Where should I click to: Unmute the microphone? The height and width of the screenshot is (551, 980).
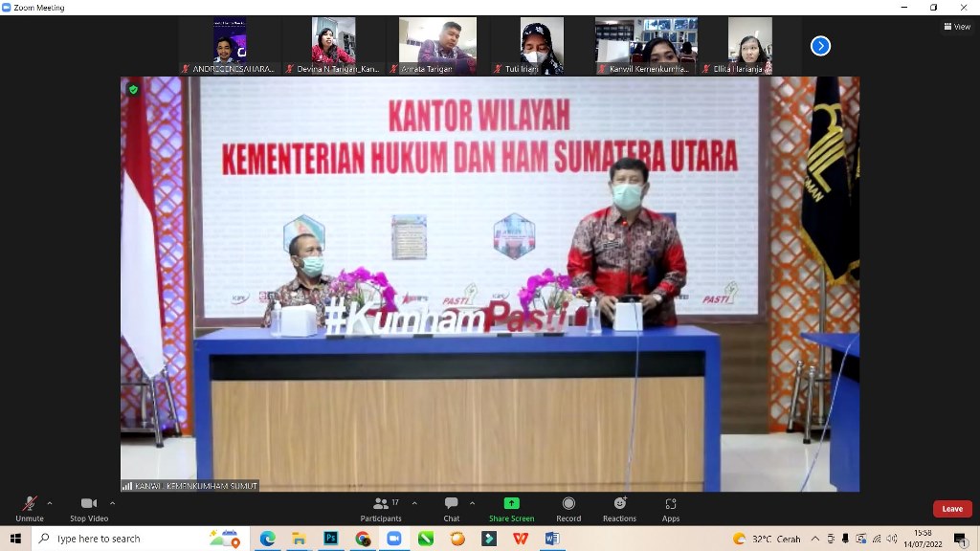click(x=29, y=507)
